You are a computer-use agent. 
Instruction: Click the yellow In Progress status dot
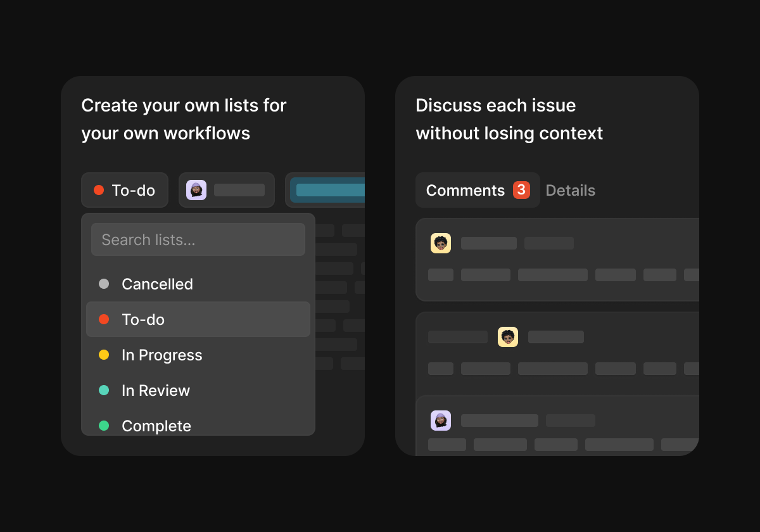[104, 355]
